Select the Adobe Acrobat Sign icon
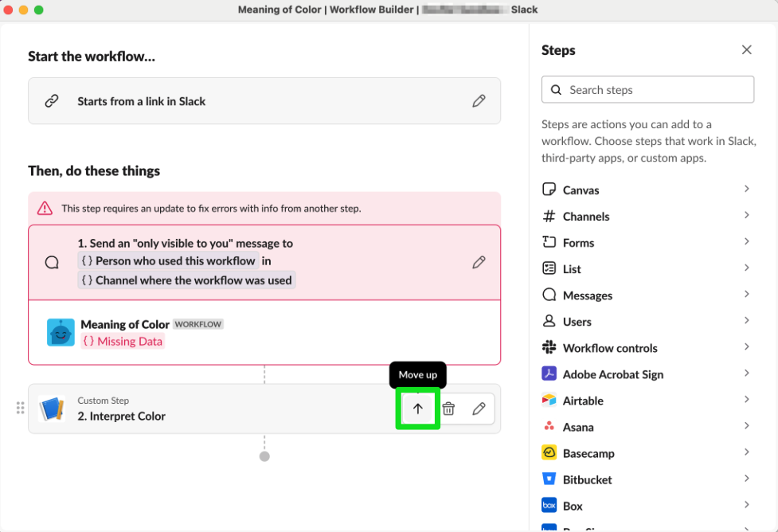 tap(549, 374)
